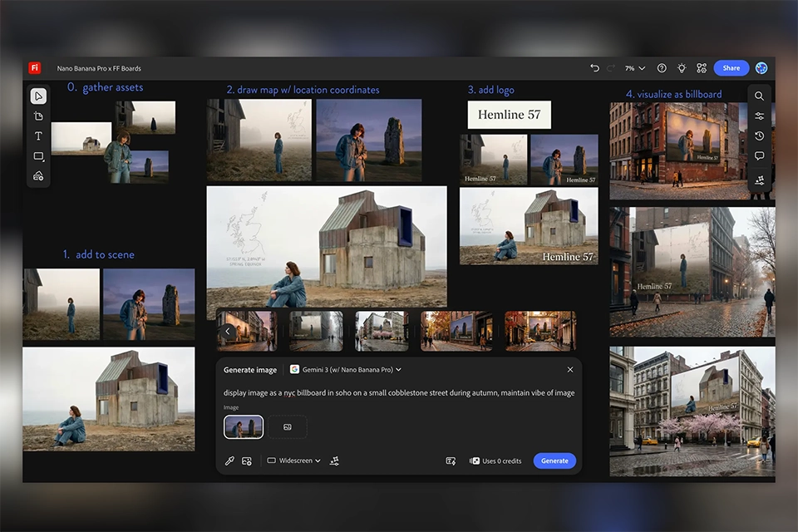Viewport: 798px width, 532px height.
Task: Click the Undo arrow
Action: 594,68
